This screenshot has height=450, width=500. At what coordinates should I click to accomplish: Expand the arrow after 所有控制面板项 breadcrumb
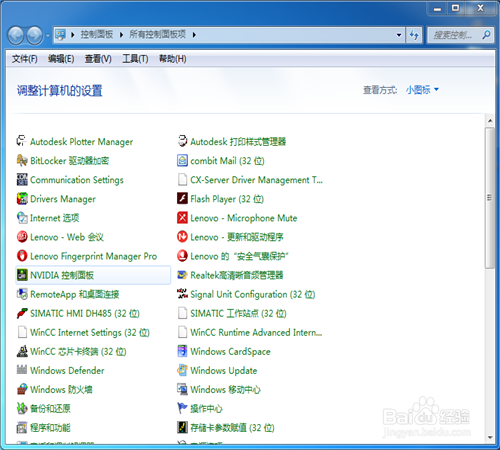(x=194, y=35)
